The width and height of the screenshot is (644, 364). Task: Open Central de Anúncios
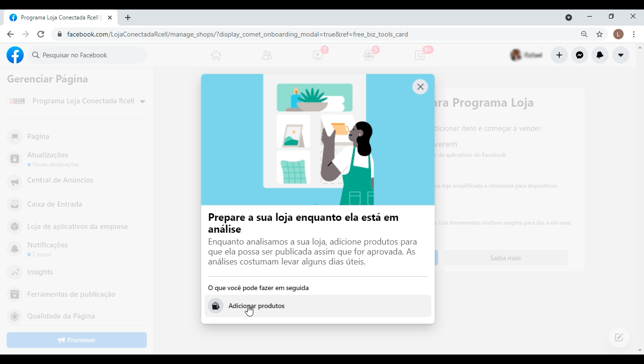click(x=77, y=181)
